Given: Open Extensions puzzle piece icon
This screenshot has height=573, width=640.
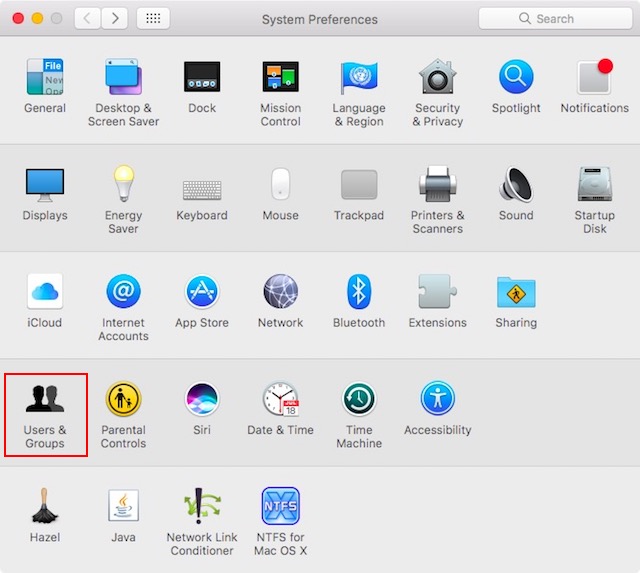Looking at the screenshot, I should coord(438,291).
